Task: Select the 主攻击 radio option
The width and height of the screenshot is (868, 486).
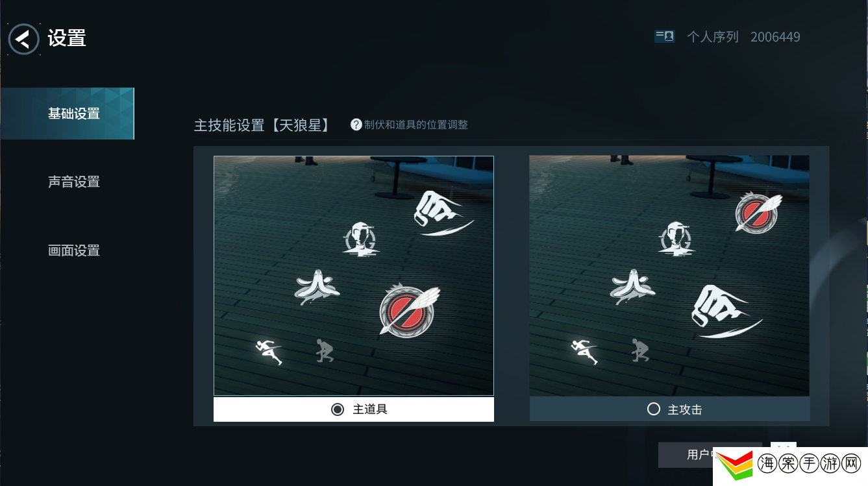Action: pos(670,409)
